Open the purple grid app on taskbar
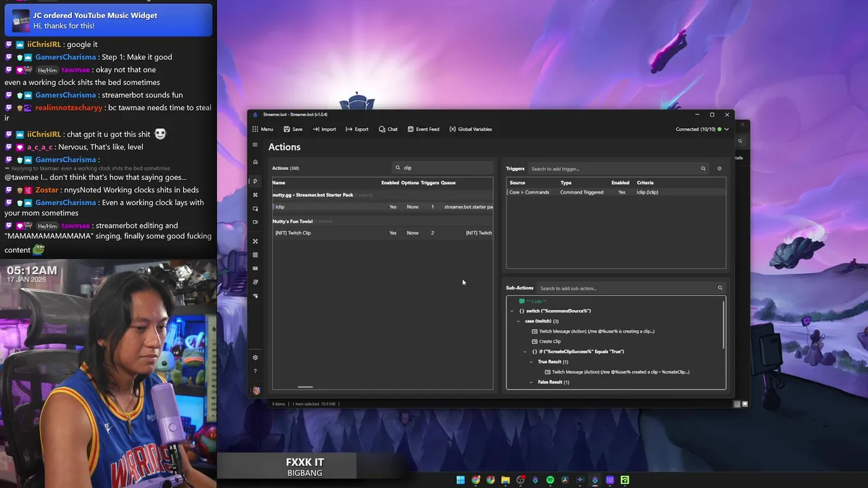 610,480
